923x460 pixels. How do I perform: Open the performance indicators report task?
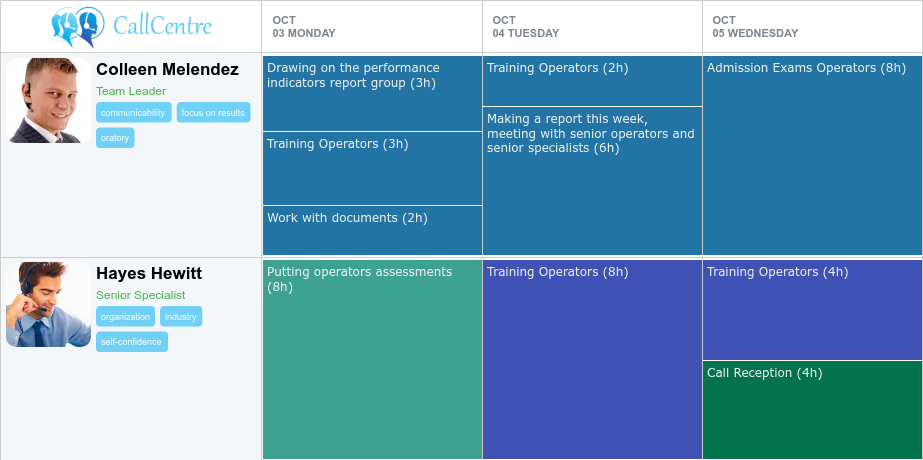pos(372,93)
